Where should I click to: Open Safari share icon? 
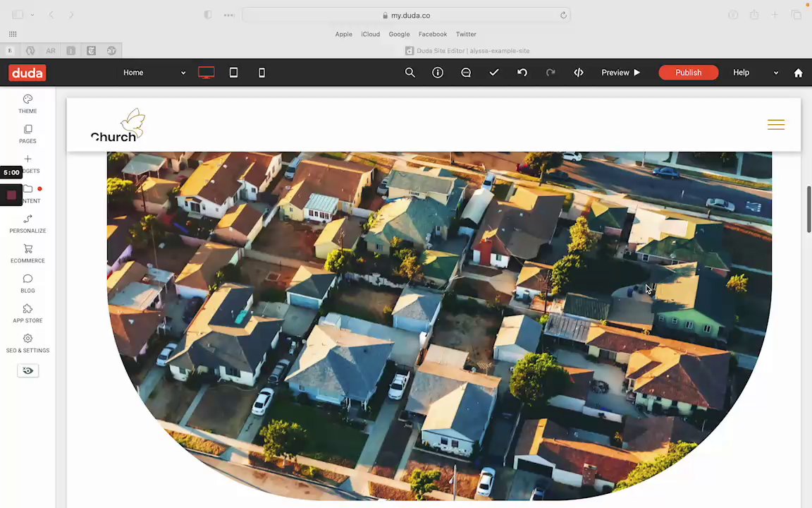pos(754,15)
